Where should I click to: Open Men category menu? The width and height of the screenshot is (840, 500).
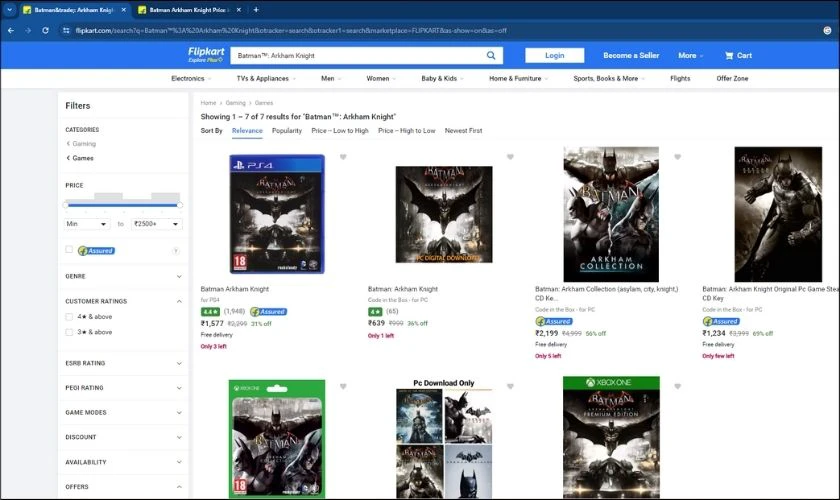click(x=331, y=78)
